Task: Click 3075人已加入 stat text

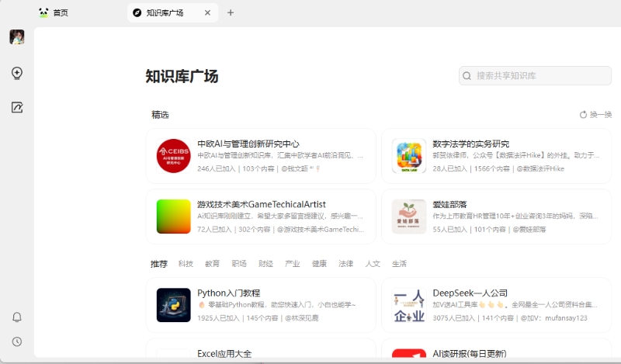Action: [x=453, y=318]
